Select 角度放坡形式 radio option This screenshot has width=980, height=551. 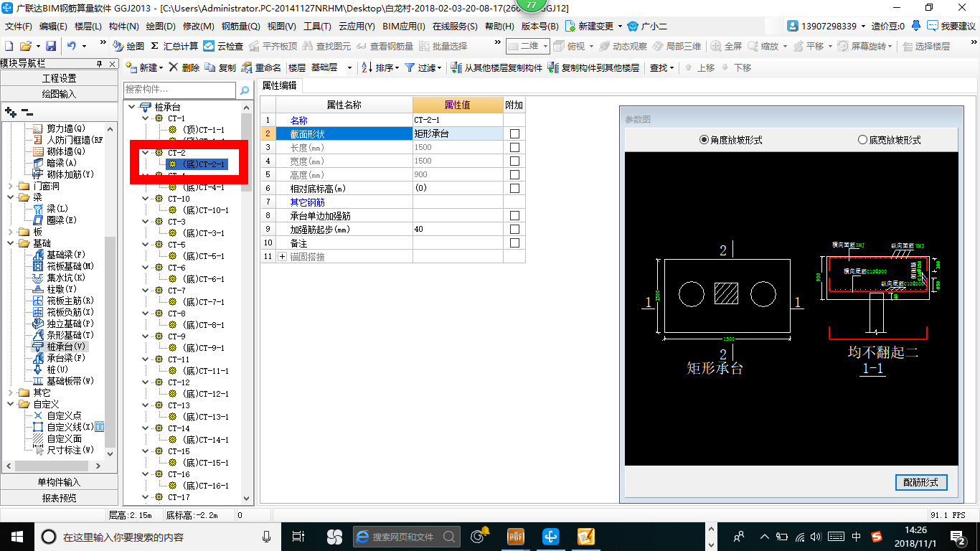pos(731,140)
